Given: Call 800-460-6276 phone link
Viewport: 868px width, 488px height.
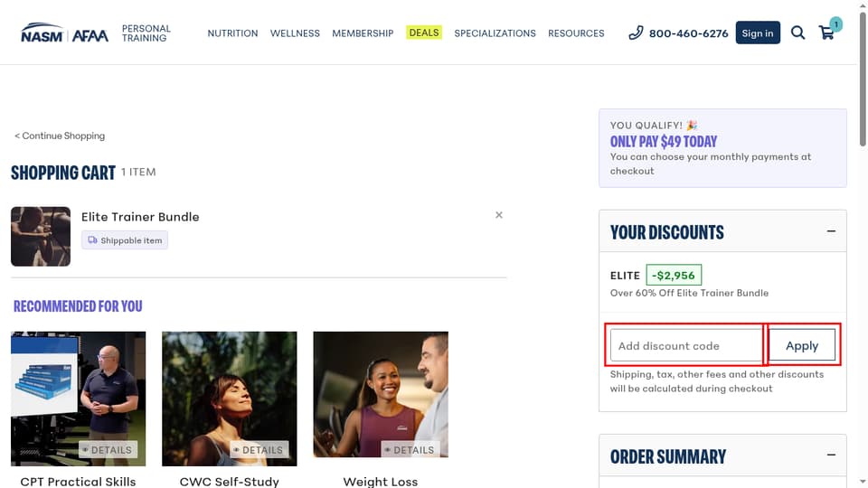Looking at the screenshot, I should coord(689,33).
